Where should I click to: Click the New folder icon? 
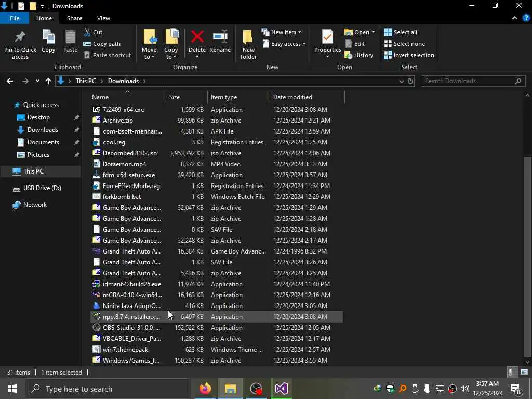pos(248,37)
